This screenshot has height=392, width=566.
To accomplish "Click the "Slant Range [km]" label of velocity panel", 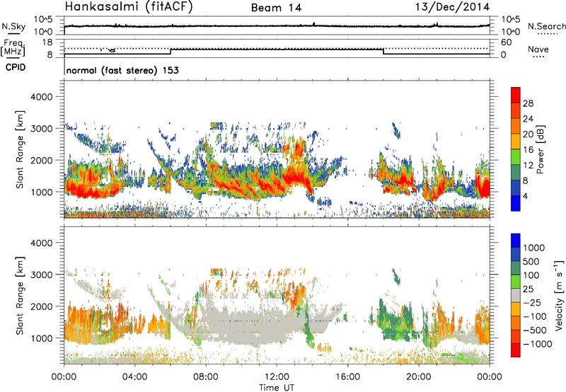I will pos(20,296).
